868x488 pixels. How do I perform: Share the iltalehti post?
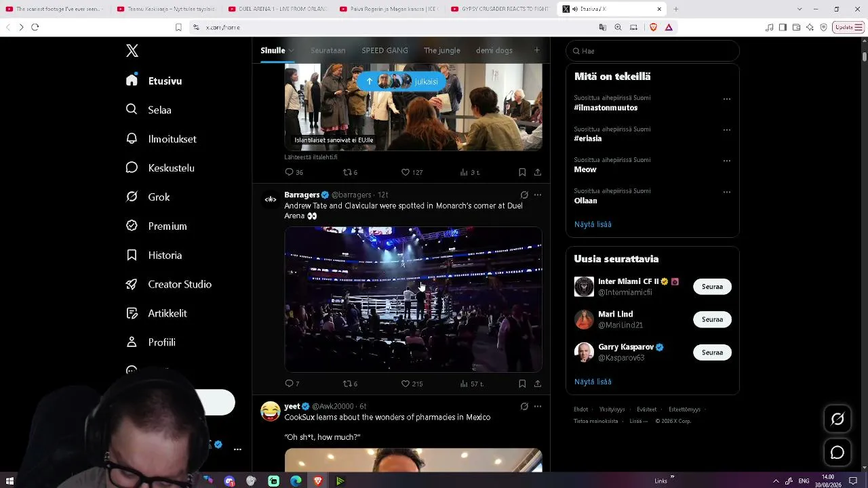(538, 172)
